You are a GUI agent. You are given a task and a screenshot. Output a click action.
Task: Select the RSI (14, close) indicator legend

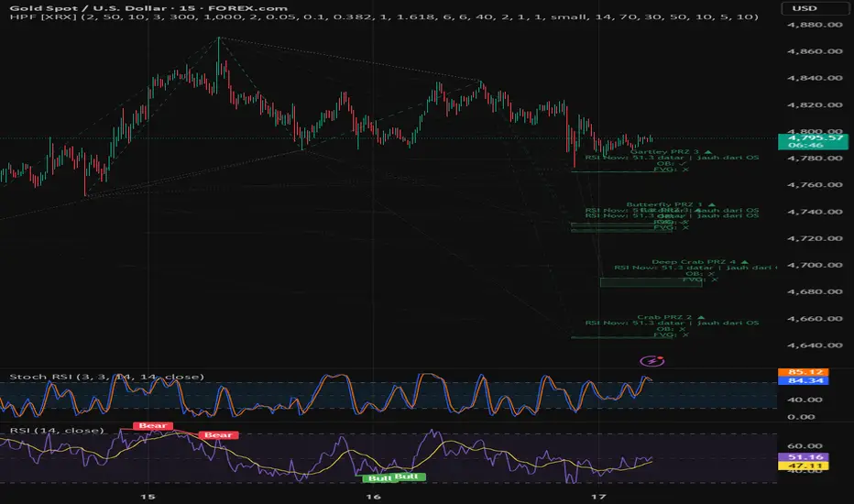(x=57, y=430)
